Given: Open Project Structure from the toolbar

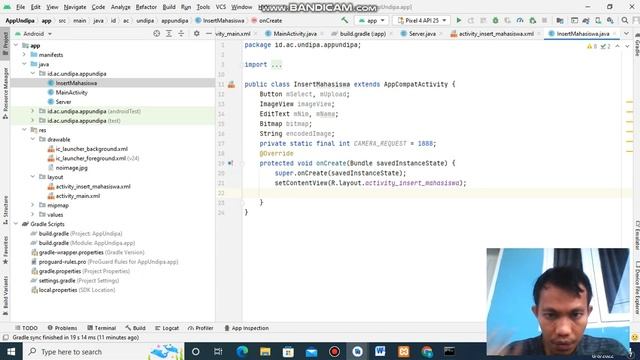Looking at the screenshot, I should (x=560, y=20).
